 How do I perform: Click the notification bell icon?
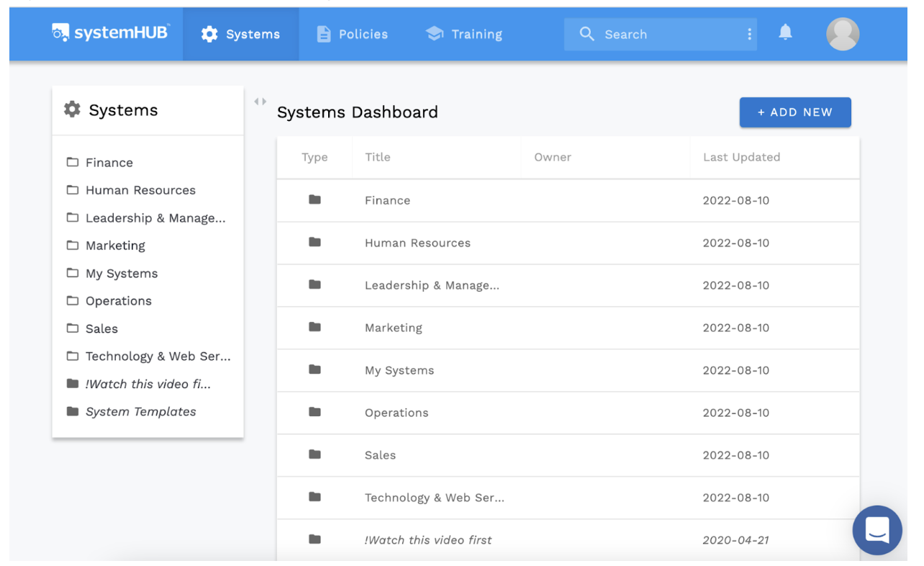point(785,32)
